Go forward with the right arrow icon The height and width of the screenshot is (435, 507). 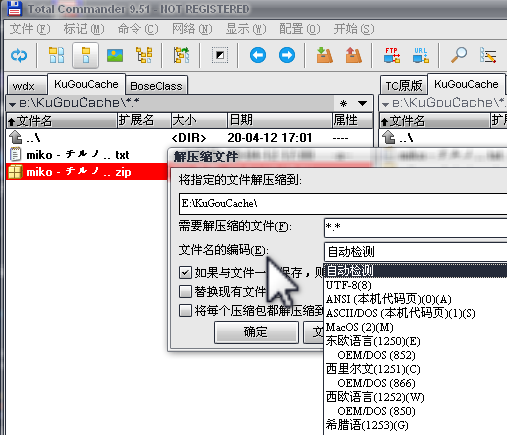click(287, 55)
